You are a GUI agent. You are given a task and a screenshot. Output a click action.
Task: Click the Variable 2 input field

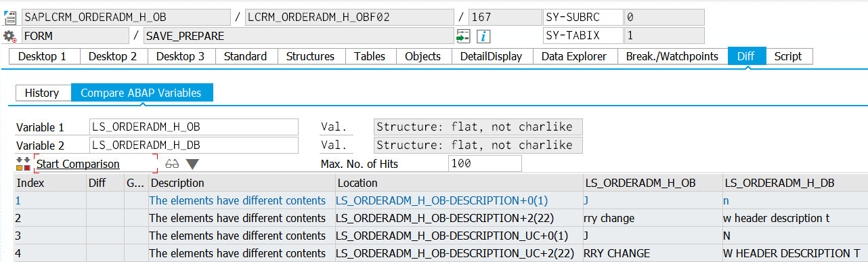tap(194, 145)
